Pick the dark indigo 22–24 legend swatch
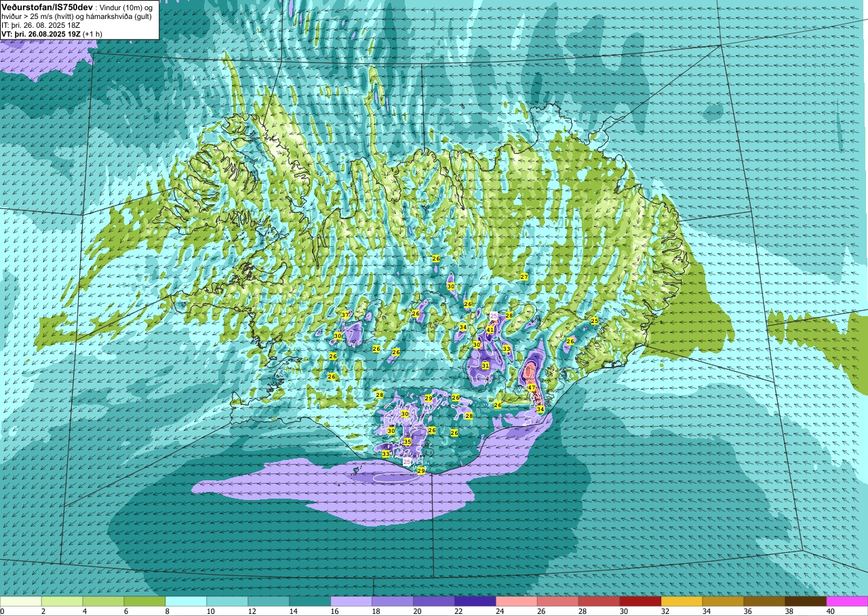Image resolution: width=868 pixels, height=616 pixels. coord(476,601)
